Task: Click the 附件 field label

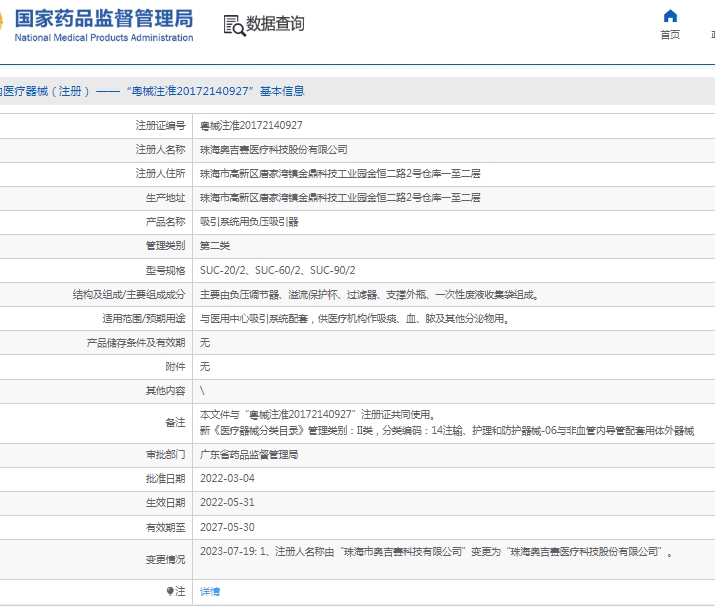Action: coord(176,367)
